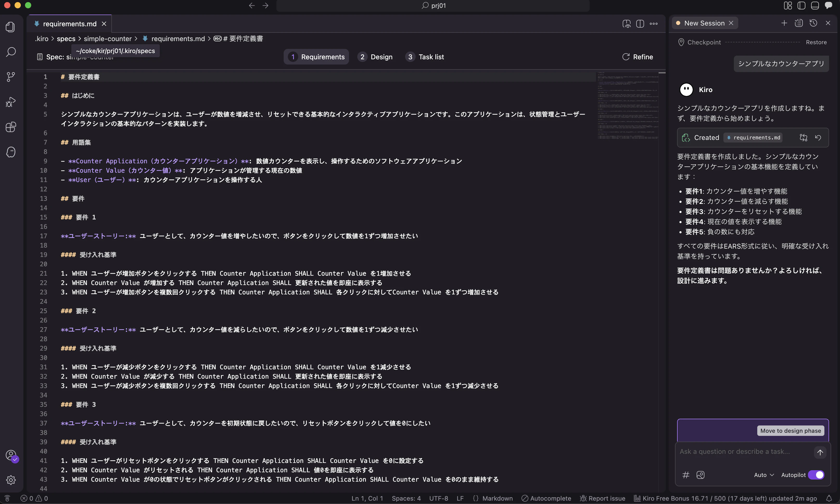Add context with the hash icon

pyautogui.click(x=686, y=475)
